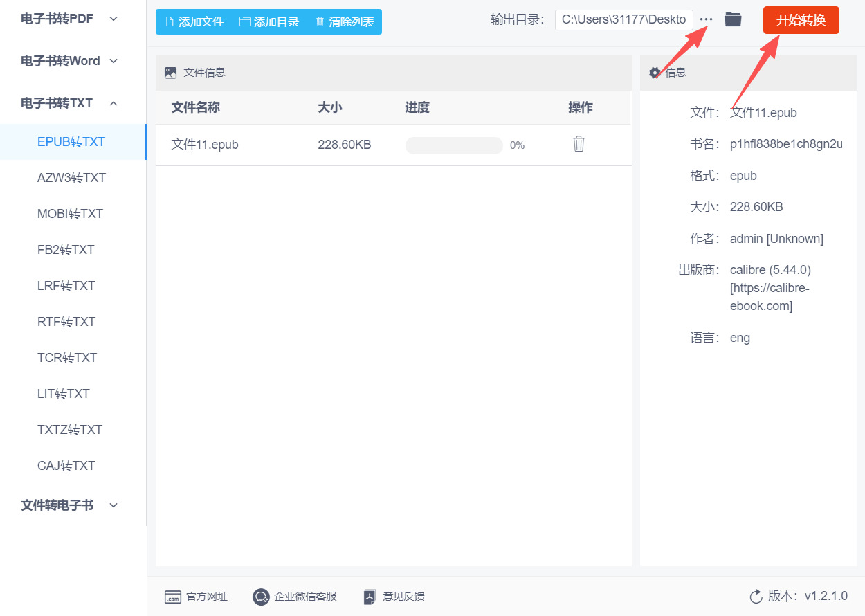Expand the 电子书转PDF section chevron
The image size is (865, 616).
click(113, 19)
